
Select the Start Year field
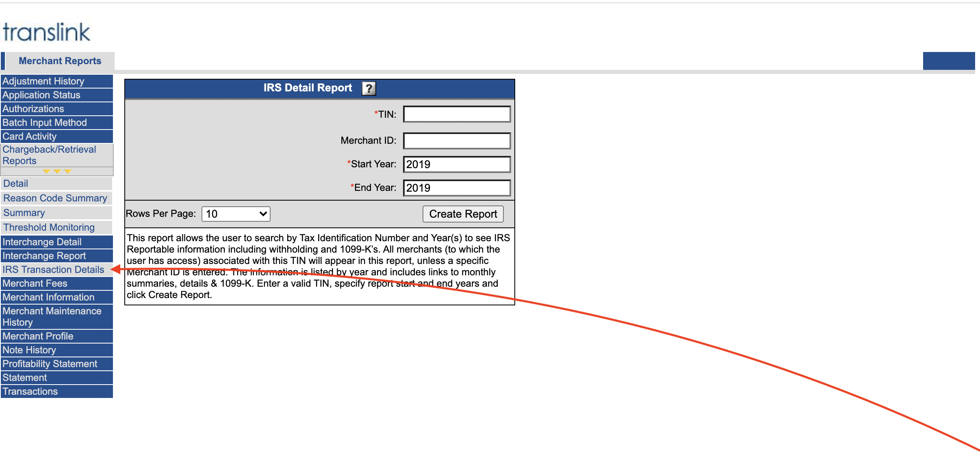click(457, 164)
